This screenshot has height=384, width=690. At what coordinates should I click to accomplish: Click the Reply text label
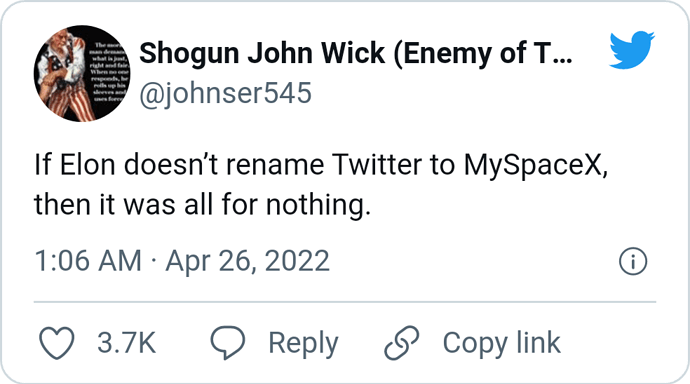click(x=303, y=344)
